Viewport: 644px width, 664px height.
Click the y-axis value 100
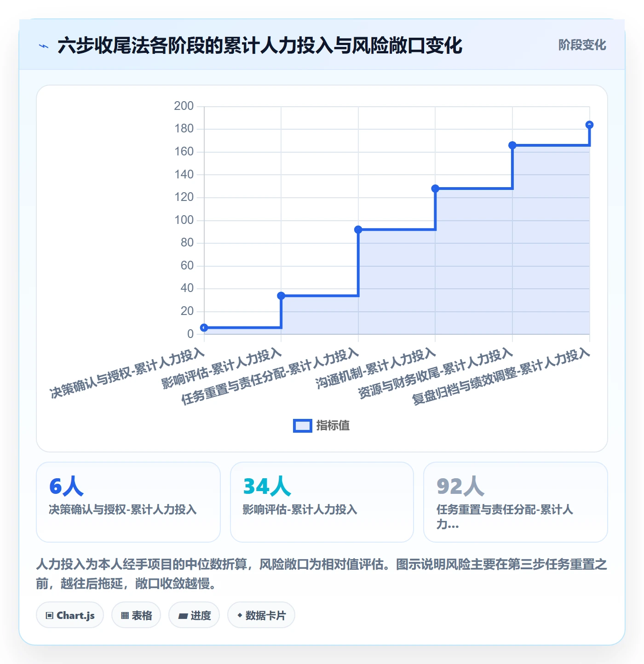(184, 220)
